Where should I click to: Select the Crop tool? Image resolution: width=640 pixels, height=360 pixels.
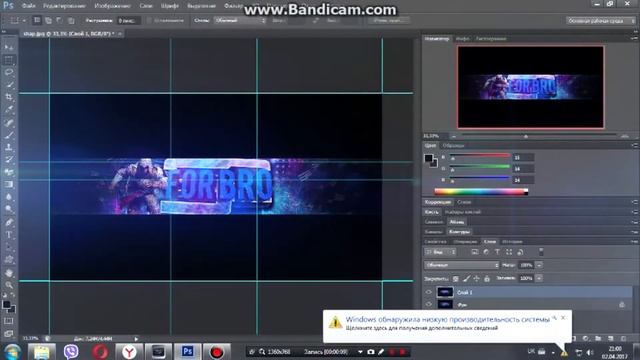pyautogui.click(x=9, y=98)
